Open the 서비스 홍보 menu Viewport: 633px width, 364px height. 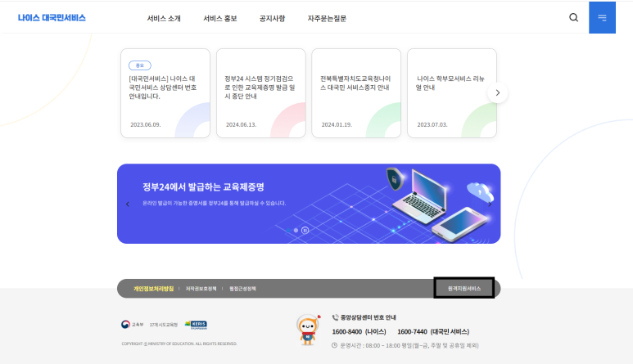[219, 19]
